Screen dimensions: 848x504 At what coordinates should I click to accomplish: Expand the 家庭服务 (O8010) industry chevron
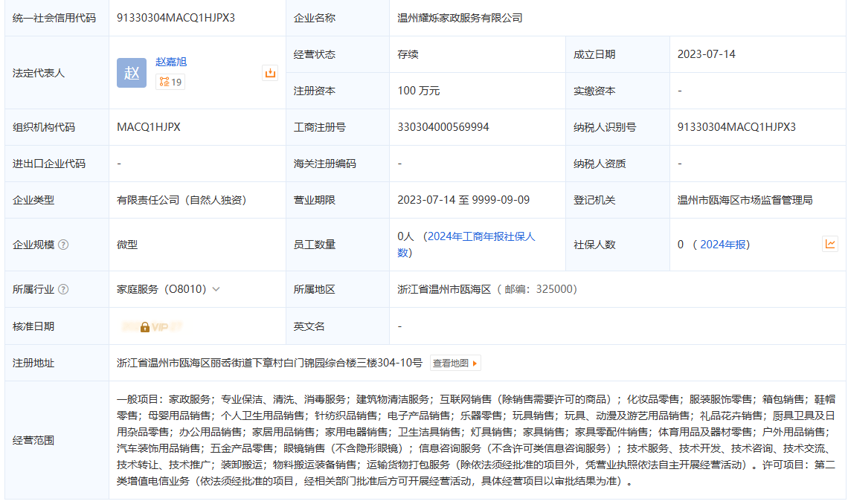(216, 290)
